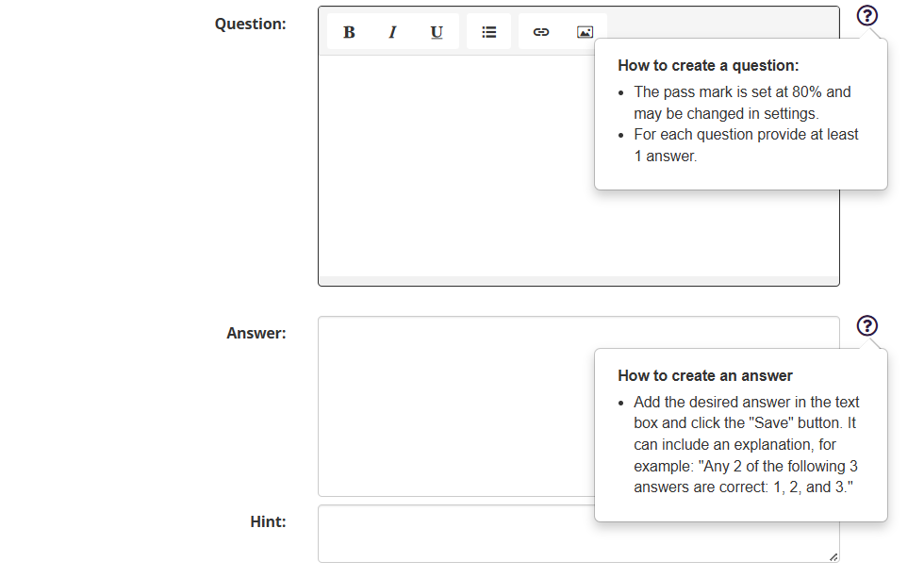The image size is (924, 578).
Task: Click the "How to create an answer" heading
Action: [x=705, y=375]
